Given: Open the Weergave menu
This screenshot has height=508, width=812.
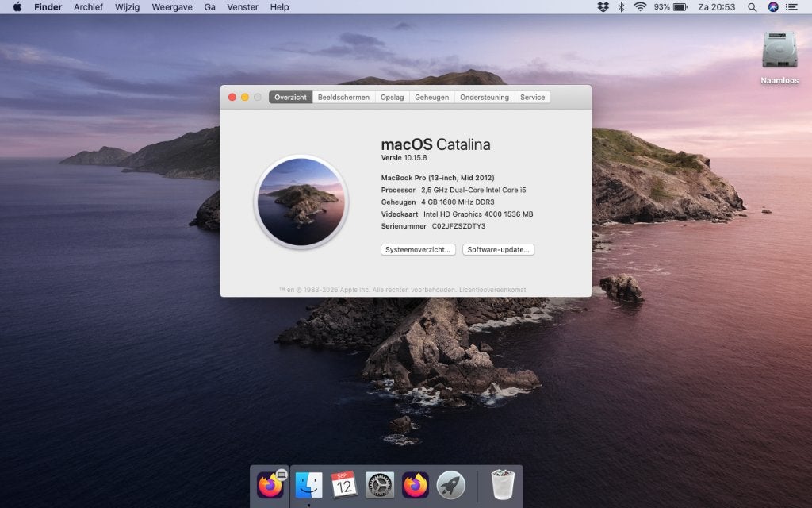Looking at the screenshot, I should (172, 6).
